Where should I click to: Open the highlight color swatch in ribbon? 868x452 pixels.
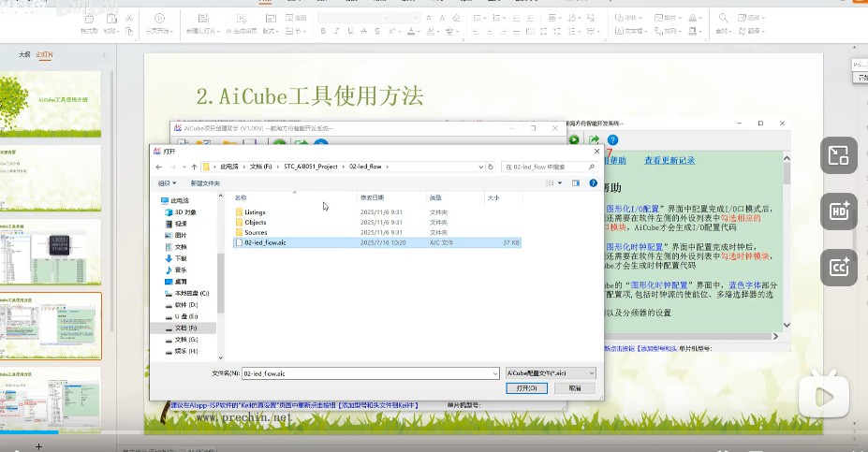tap(431, 32)
